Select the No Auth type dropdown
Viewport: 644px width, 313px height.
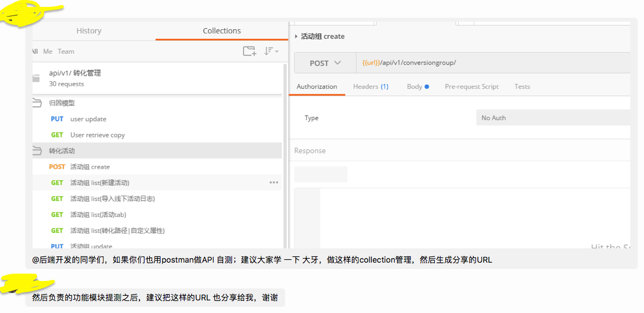551,118
